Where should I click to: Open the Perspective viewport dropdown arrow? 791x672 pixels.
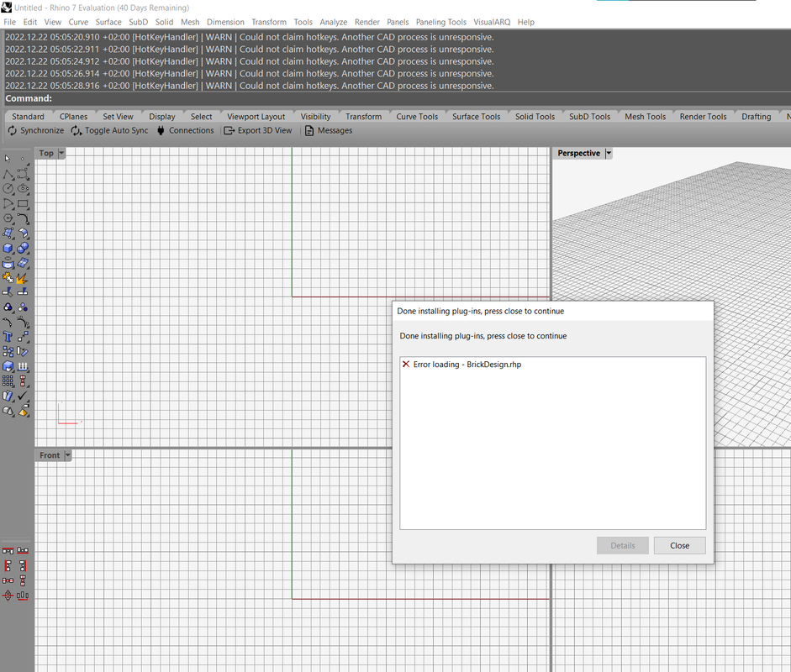coord(609,153)
